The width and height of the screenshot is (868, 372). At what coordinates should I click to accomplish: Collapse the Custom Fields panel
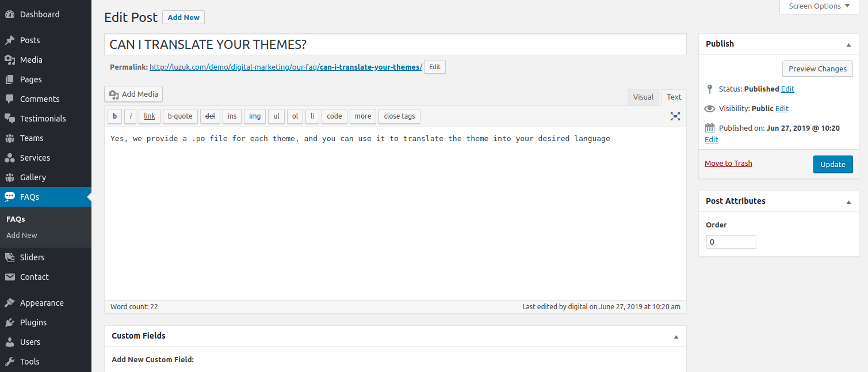[676, 336]
